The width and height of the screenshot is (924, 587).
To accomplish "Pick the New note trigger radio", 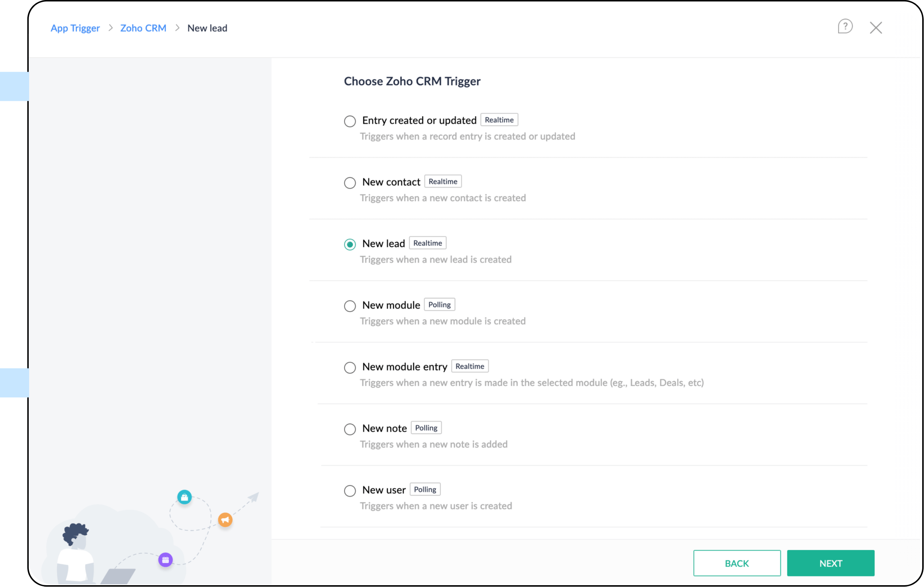I will pyautogui.click(x=350, y=429).
